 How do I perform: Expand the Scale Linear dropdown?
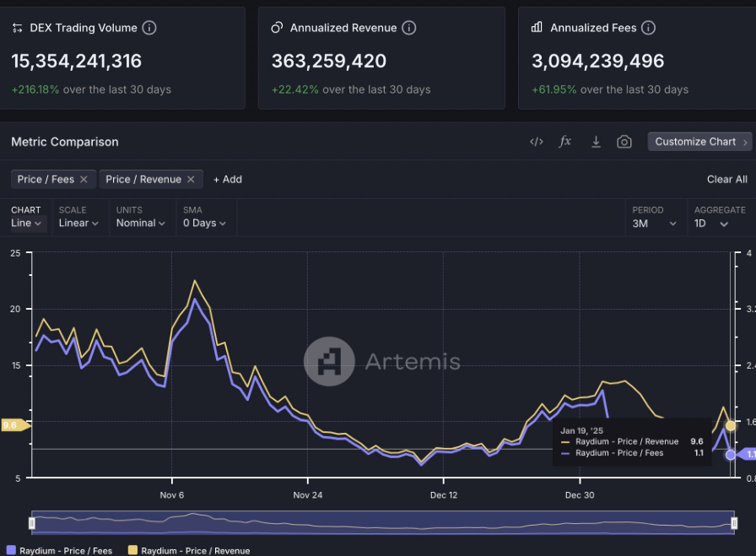click(x=78, y=223)
